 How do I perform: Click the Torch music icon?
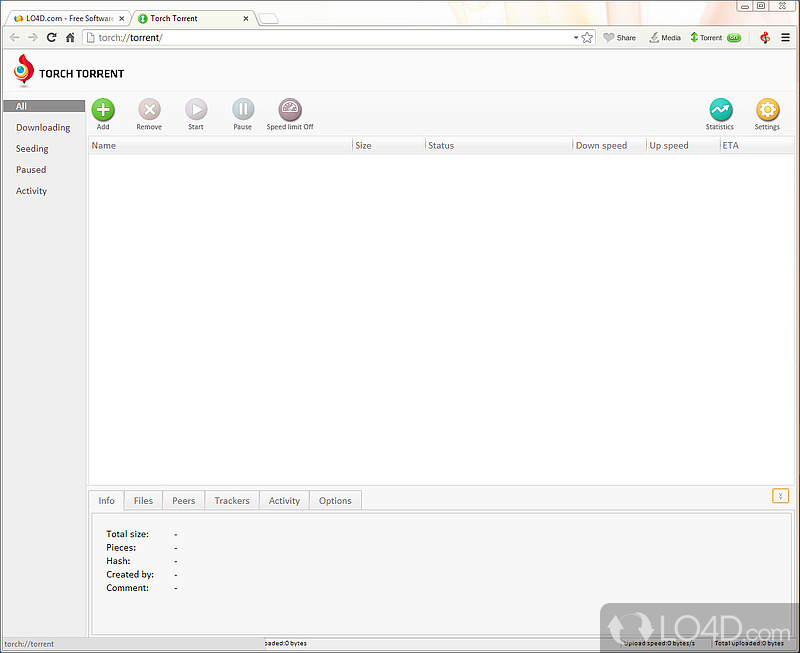click(x=765, y=38)
